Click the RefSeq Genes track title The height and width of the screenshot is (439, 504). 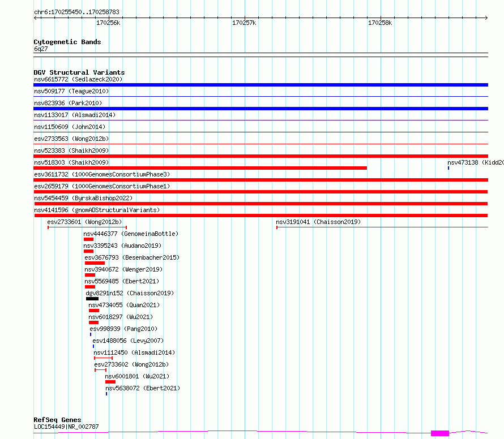(58, 420)
